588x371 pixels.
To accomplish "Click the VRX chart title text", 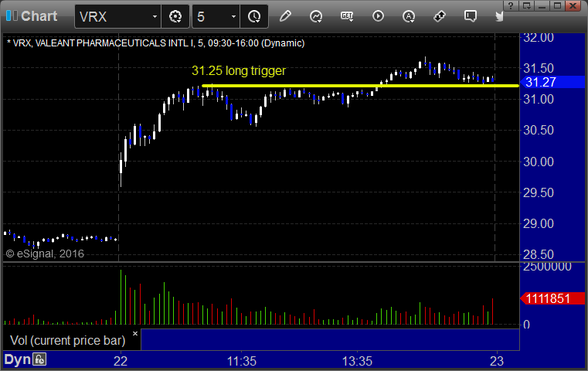I will 155,43.
